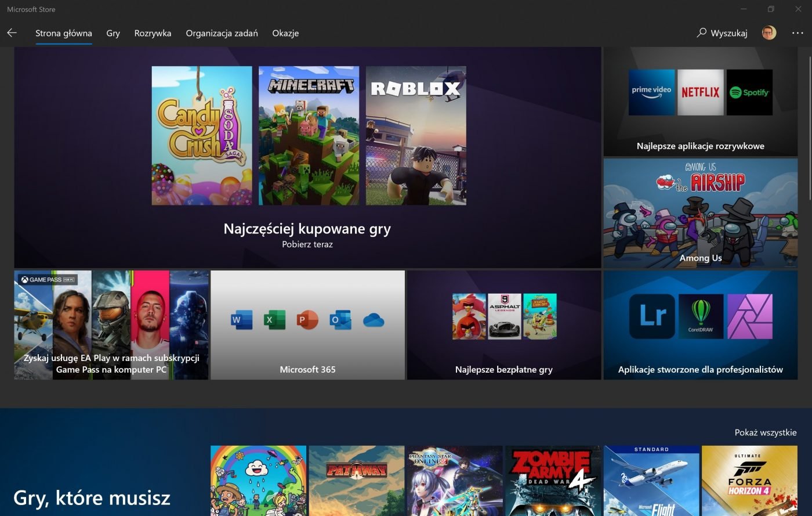Viewport: 812px width, 516px height.
Task: Go back using the back arrow
Action: (x=12, y=33)
